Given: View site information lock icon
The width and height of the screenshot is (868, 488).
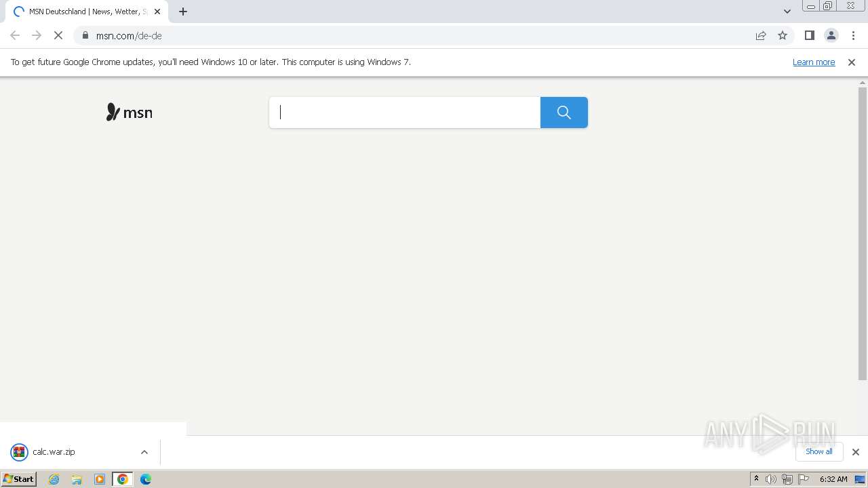Looking at the screenshot, I should tap(85, 35).
